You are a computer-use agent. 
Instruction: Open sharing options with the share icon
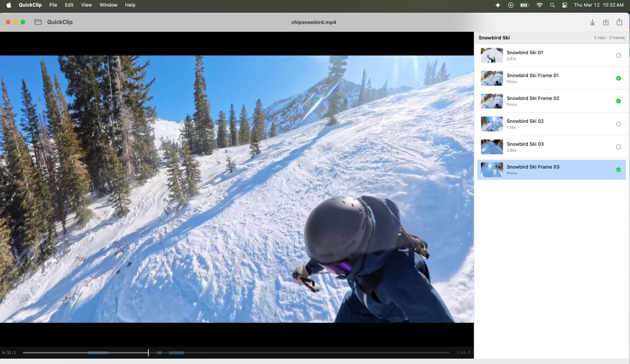click(x=619, y=22)
